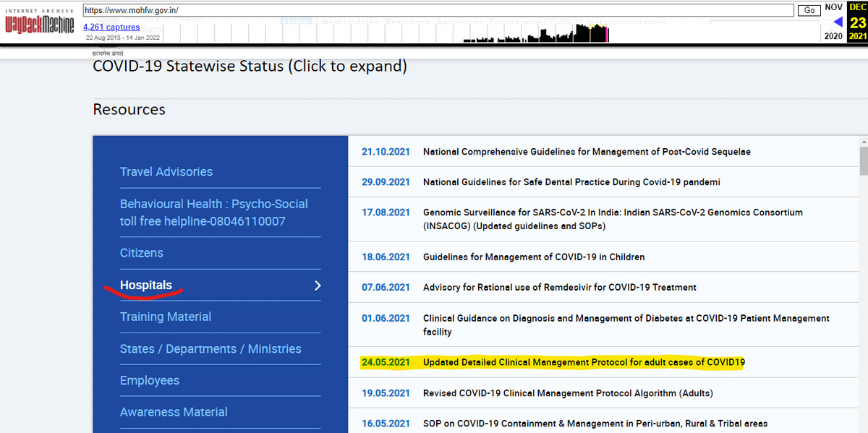Open Training Material sidebar item
The image size is (868, 433).
coord(166,317)
